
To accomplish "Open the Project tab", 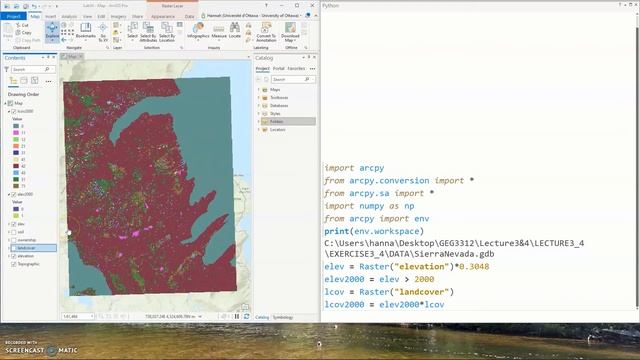I will click(13, 16).
